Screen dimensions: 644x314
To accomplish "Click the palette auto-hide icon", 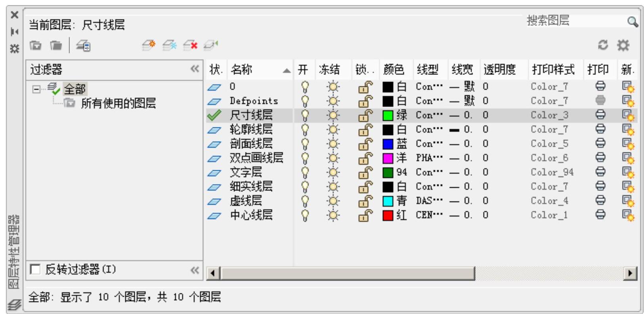I will click(15, 32).
